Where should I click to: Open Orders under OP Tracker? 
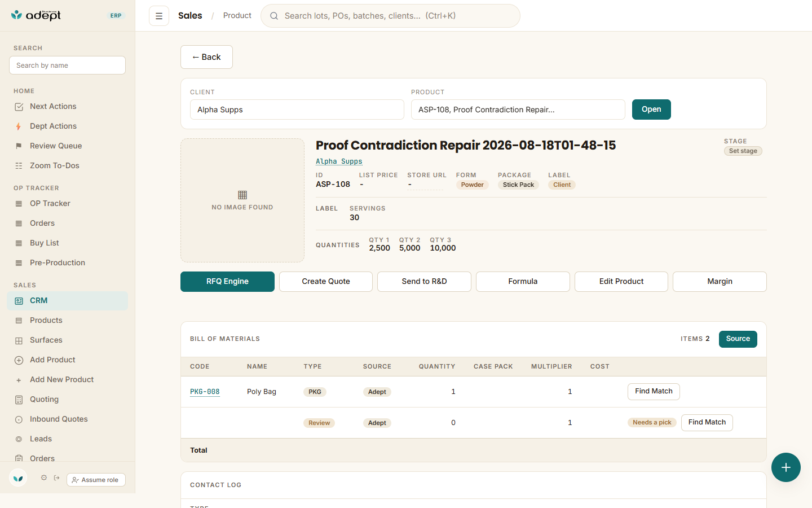pos(68,224)
